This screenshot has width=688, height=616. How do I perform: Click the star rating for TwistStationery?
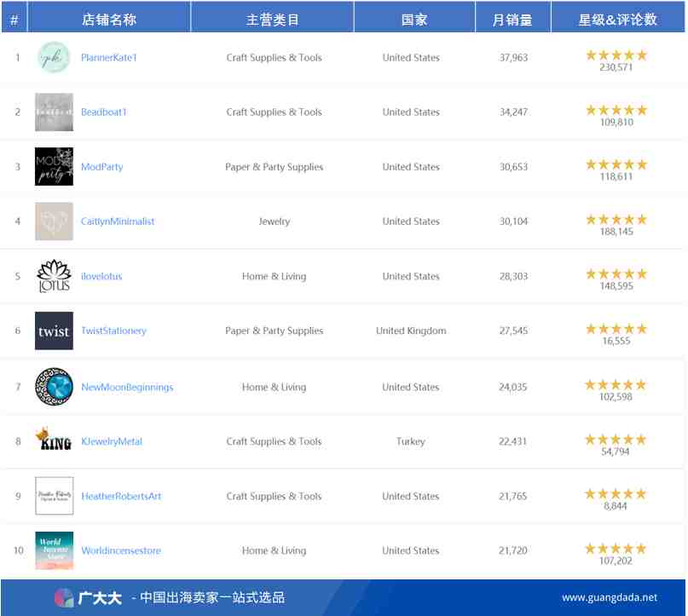pyautogui.click(x=616, y=329)
